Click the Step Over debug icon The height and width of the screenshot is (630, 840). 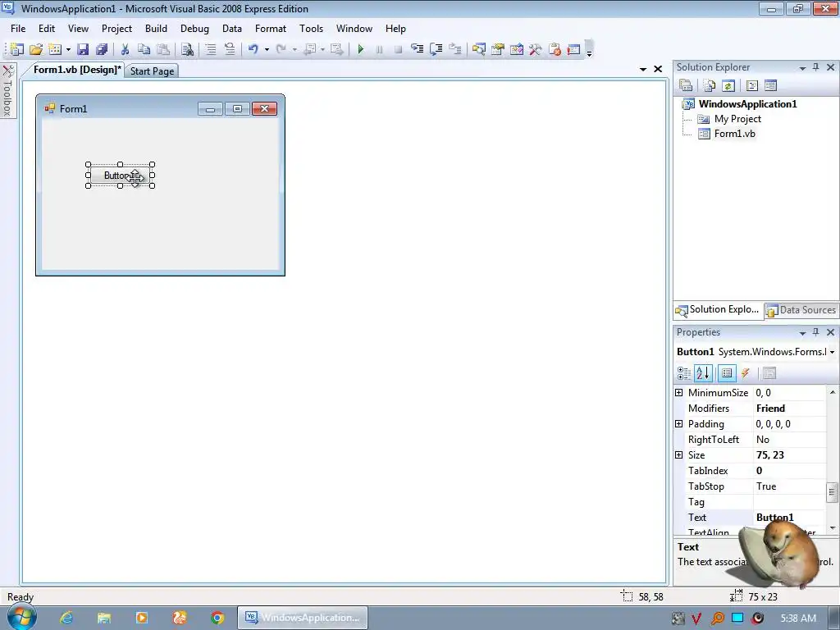point(436,49)
